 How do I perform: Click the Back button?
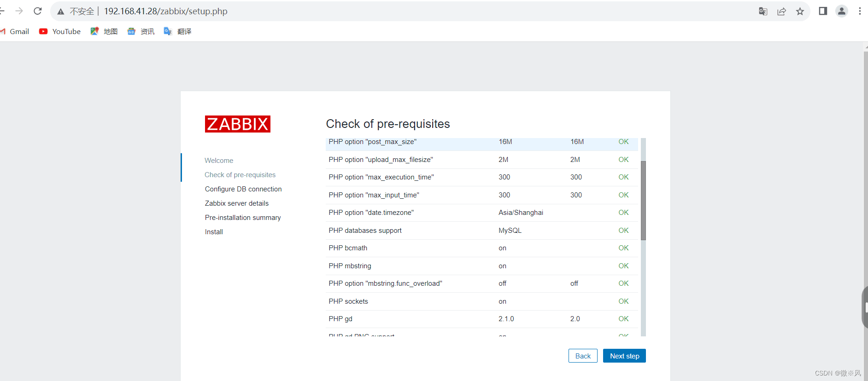[x=583, y=356]
